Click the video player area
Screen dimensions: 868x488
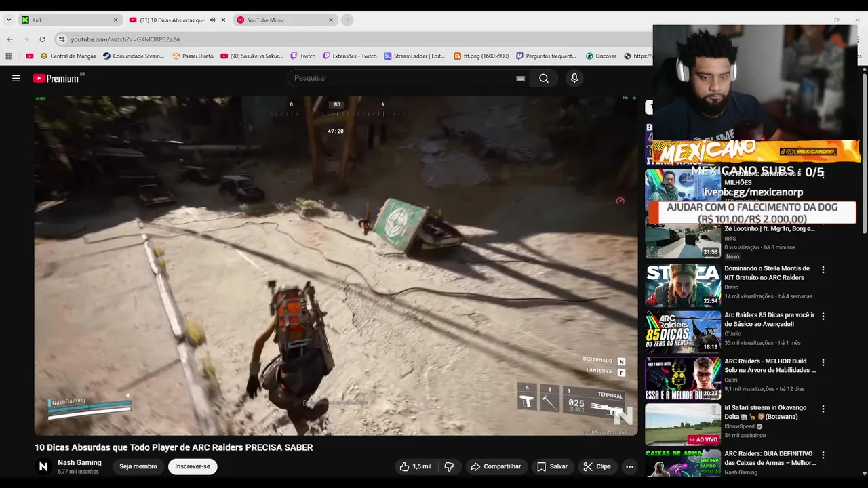pyautogui.click(x=336, y=266)
